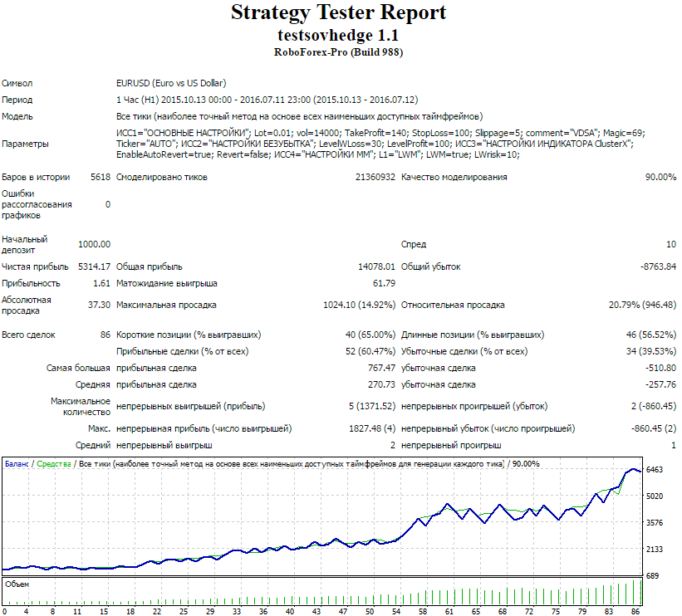Click consecutive wins value '5 (1371.52)'
Image resolution: width=682 pixels, height=616 pixels.
[372, 407]
